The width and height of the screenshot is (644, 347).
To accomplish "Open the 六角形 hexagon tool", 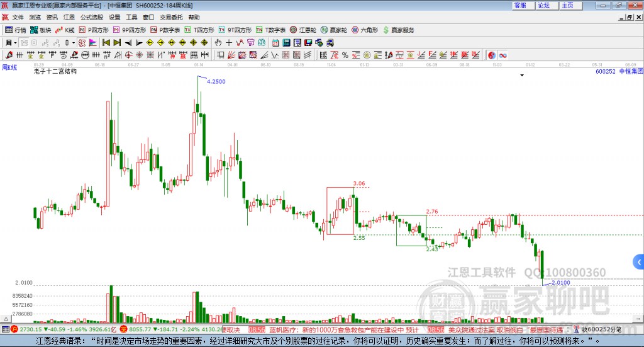I will 365,30.
